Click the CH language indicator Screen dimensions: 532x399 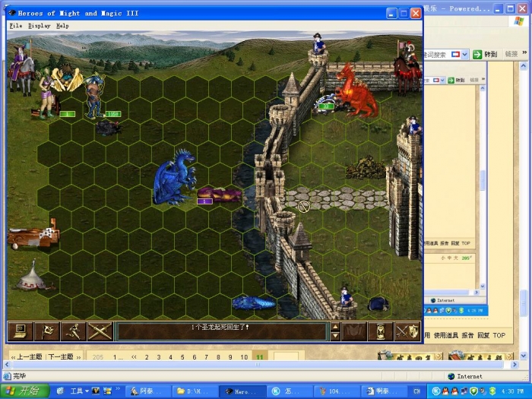click(416, 391)
